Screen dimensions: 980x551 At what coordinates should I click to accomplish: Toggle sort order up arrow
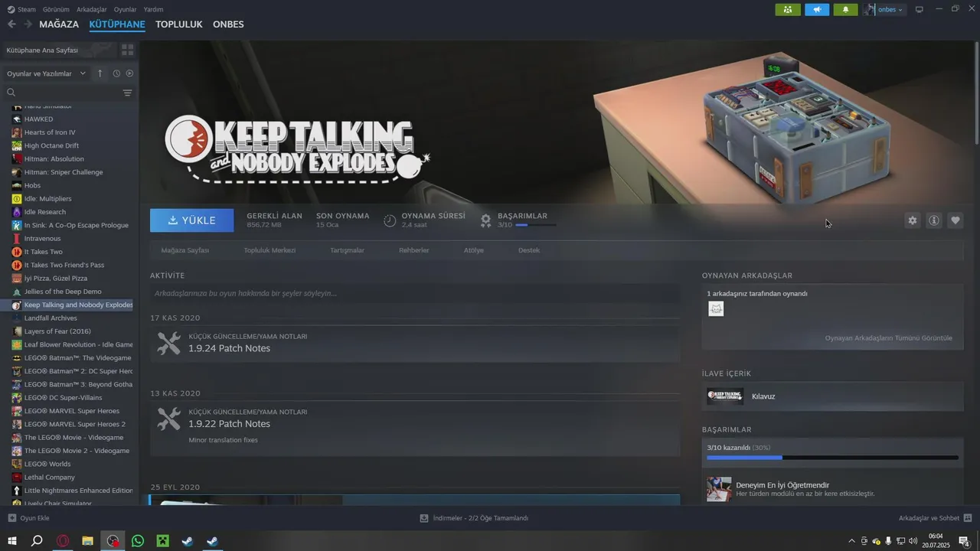[100, 73]
